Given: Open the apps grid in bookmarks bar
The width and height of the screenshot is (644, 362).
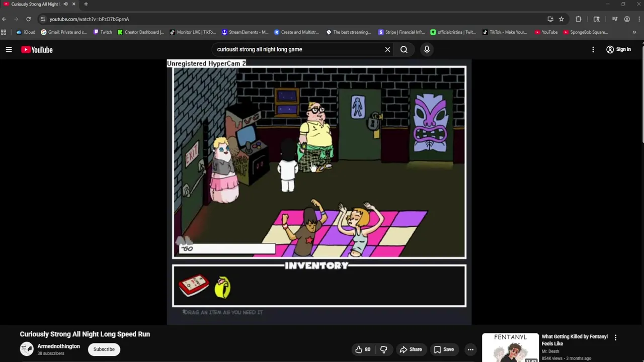Looking at the screenshot, I should coord(4,32).
